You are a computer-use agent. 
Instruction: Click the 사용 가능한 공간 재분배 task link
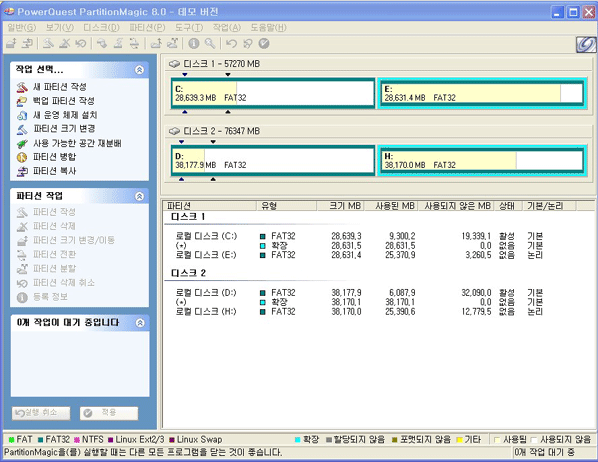coord(77,143)
